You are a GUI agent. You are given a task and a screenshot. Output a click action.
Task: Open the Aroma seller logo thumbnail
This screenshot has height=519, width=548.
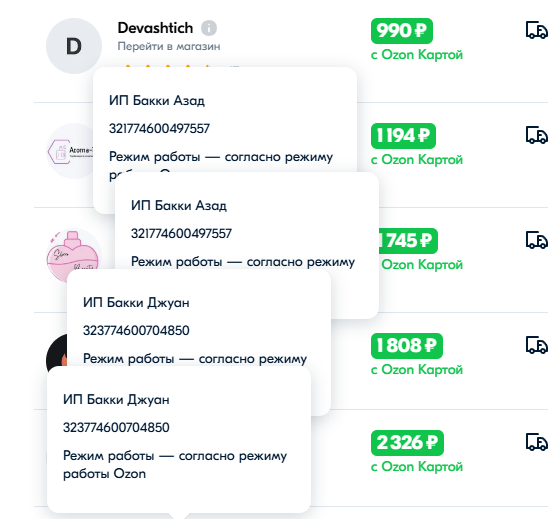[x=70, y=151]
